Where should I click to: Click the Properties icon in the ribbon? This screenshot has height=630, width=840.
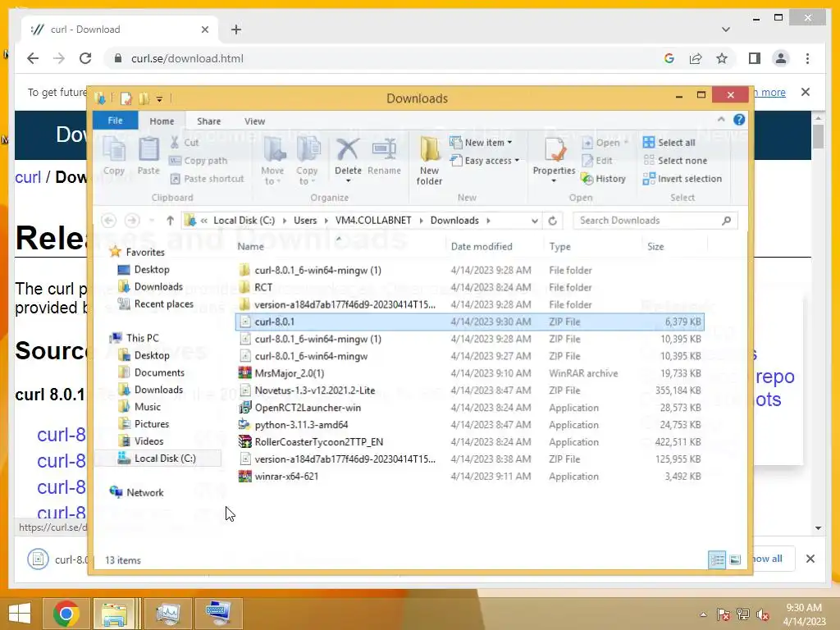[554, 149]
